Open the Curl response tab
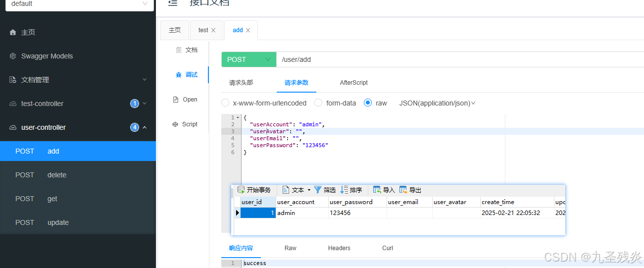644x268 pixels. 388,248
